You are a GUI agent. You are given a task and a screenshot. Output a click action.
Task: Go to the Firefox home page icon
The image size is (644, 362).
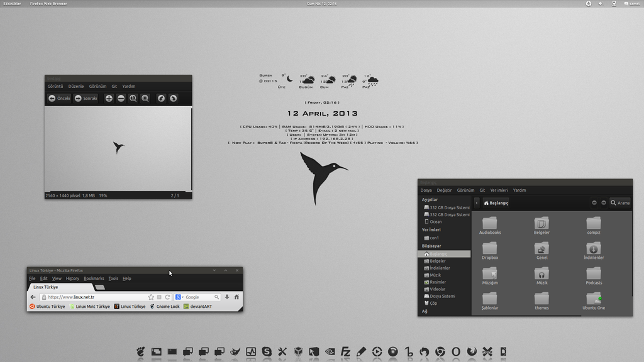236,297
